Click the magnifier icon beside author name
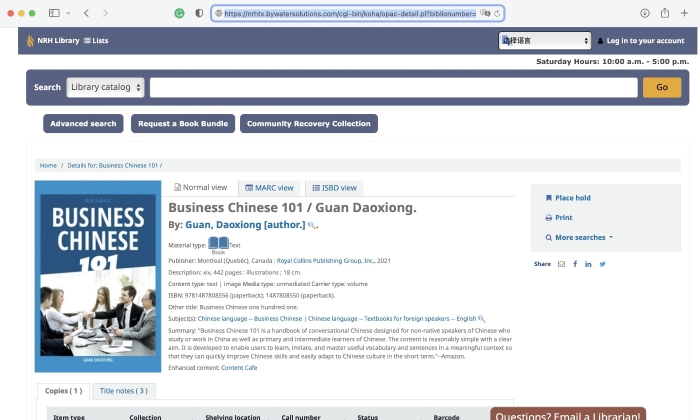Image resolution: width=700 pixels, height=420 pixels. point(313,226)
